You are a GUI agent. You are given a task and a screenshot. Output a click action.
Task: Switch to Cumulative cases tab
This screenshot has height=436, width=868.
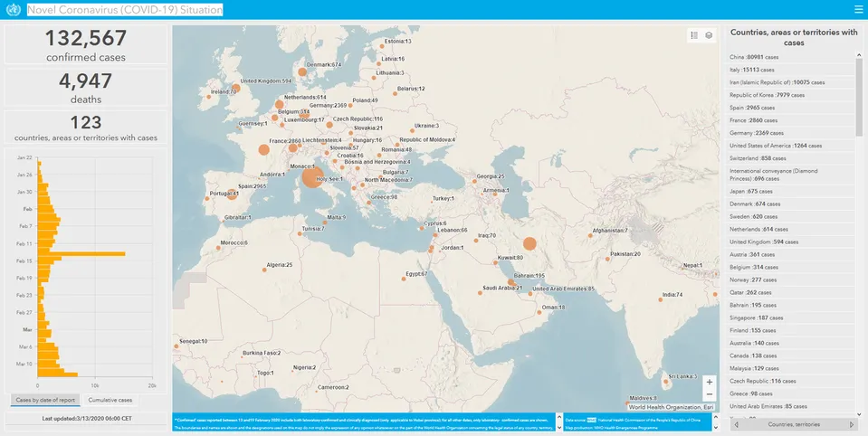(x=110, y=400)
